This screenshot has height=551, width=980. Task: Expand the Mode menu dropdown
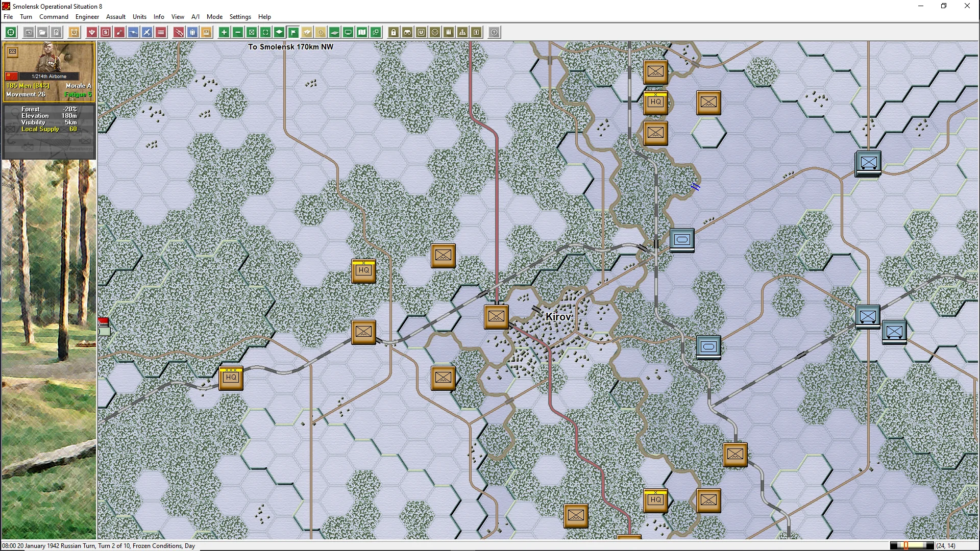(x=214, y=17)
